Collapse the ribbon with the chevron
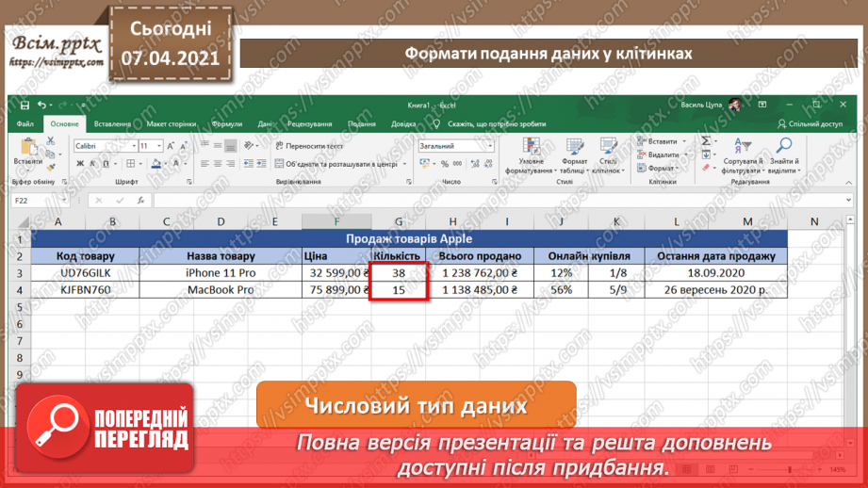 (x=848, y=182)
